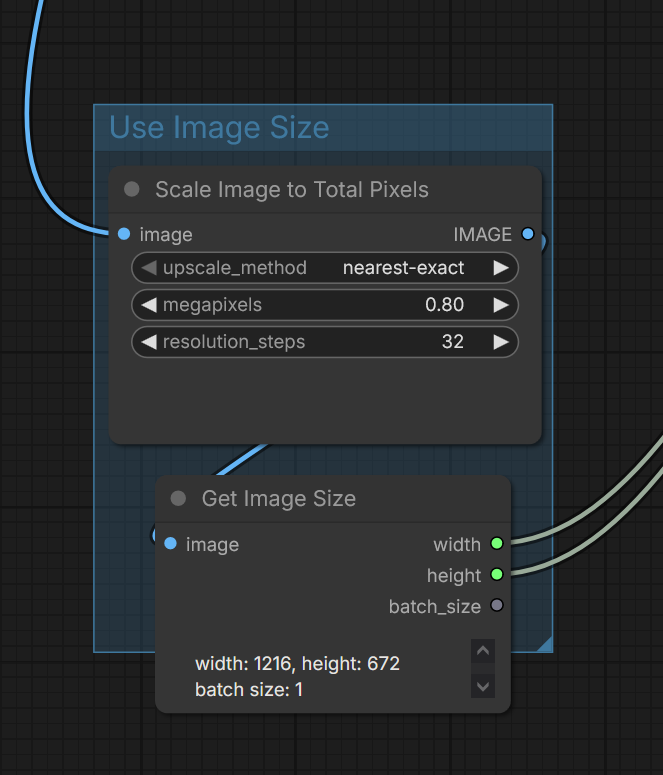Select the Use Image Size group title
This screenshot has width=663, height=775.
click(219, 128)
